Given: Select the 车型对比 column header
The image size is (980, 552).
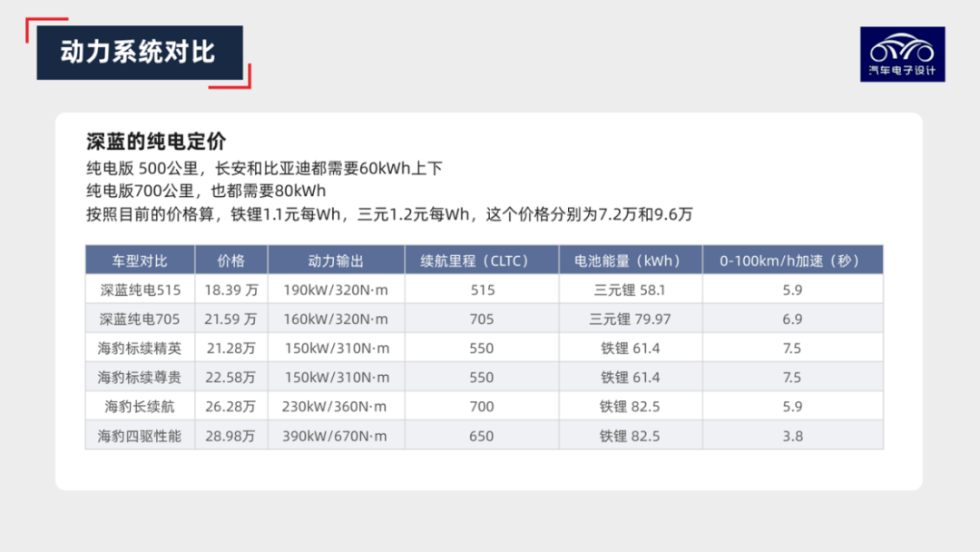Looking at the screenshot, I should [x=140, y=261].
